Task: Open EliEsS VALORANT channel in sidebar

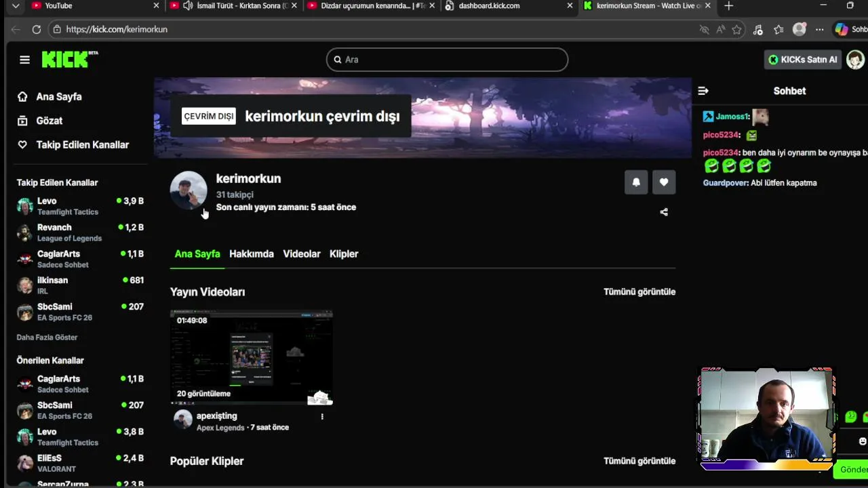Action: point(80,464)
